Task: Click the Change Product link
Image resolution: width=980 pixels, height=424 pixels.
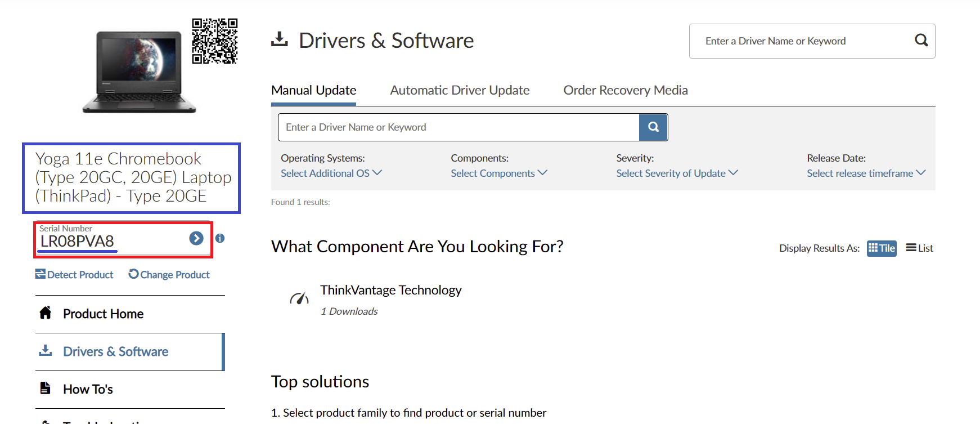Action: 169,275
